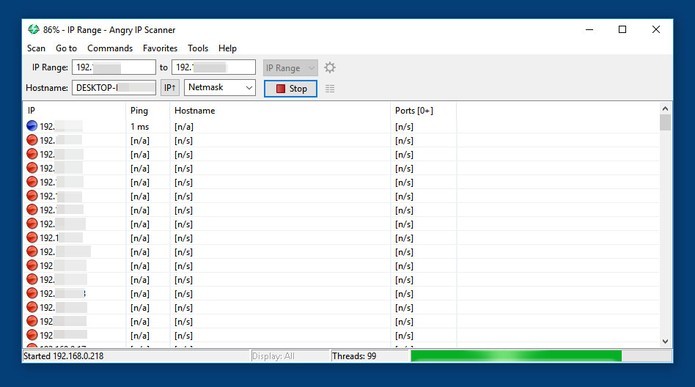Open preferences via the gear icon
This screenshot has height=387, width=695.
[330, 68]
